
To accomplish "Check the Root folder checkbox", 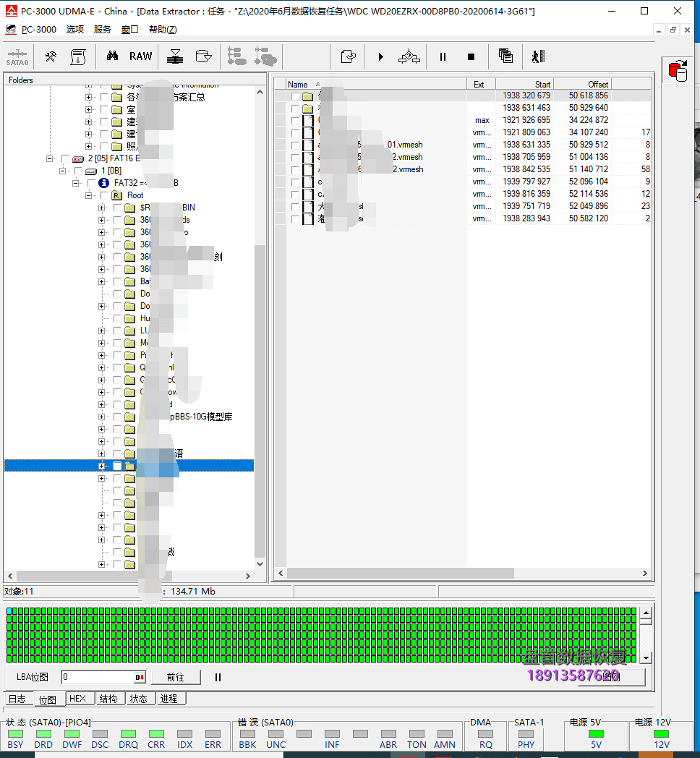I will pos(104,195).
